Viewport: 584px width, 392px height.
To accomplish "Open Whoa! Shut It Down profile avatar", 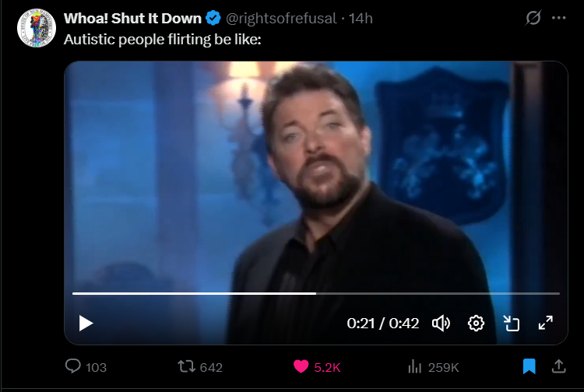I will (37, 28).
